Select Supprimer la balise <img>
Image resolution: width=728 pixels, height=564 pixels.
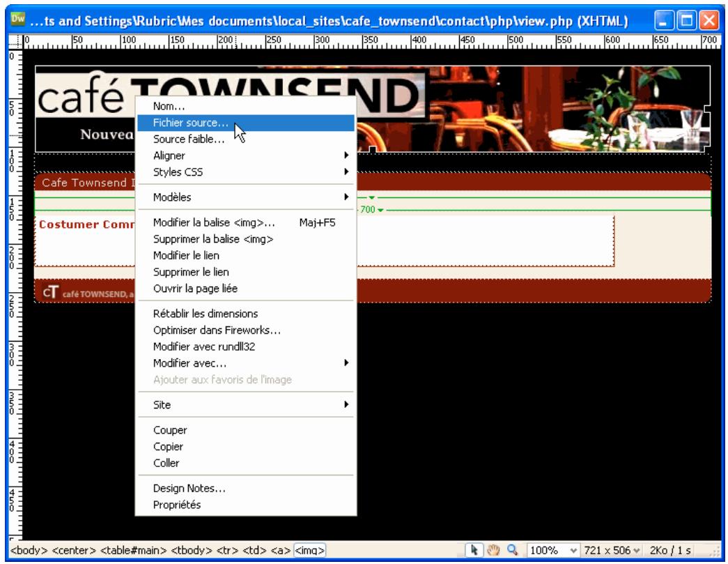pyautogui.click(x=245, y=239)
